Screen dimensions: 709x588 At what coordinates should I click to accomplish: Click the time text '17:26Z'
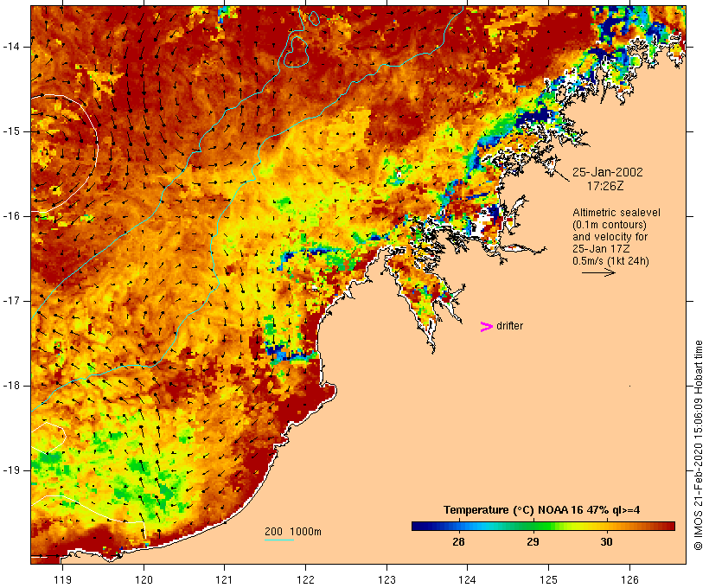coord(605,186)
